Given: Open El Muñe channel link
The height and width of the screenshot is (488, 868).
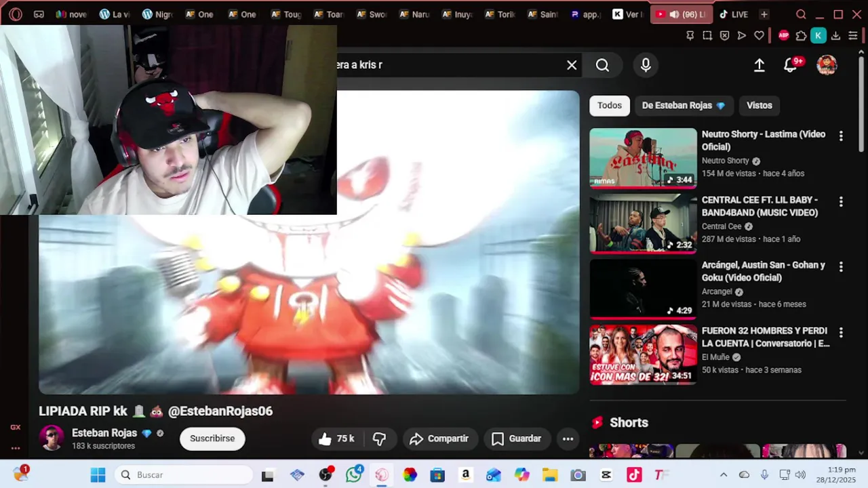Looking at the screenshot, I should coord(715,357).
